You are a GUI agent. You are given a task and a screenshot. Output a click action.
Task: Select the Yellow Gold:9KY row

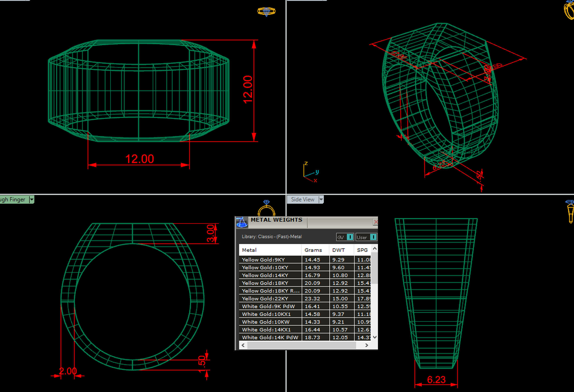click(305, 260)
